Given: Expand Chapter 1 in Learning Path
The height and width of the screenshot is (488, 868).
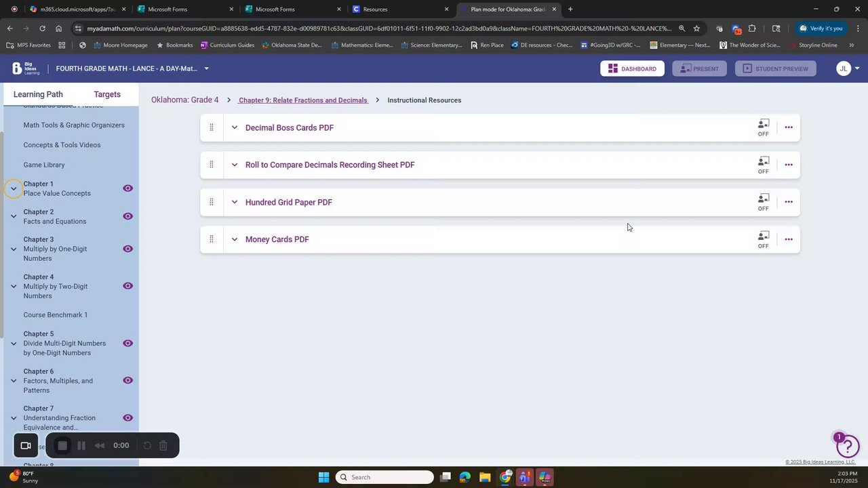Looking at the screenshot, I should 14,188.
